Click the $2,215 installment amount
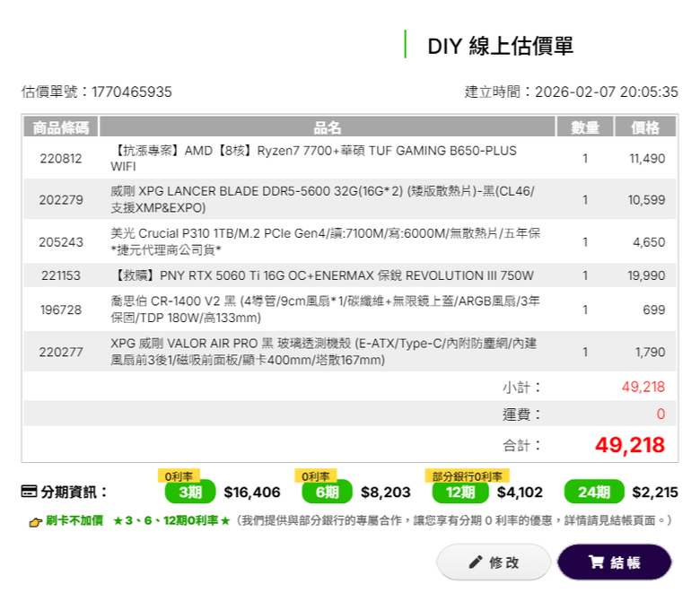The height and width of the screenshot is (602, 700). 655,492
